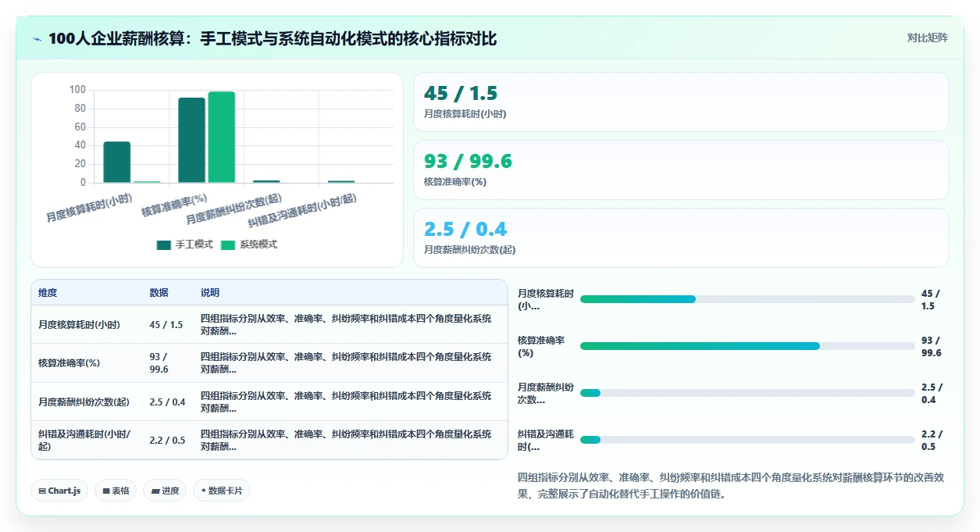Click the dark 手工模式 bar for 核算准确率
The width and height of the screenshot is (980, 532).
pos(192,141)
